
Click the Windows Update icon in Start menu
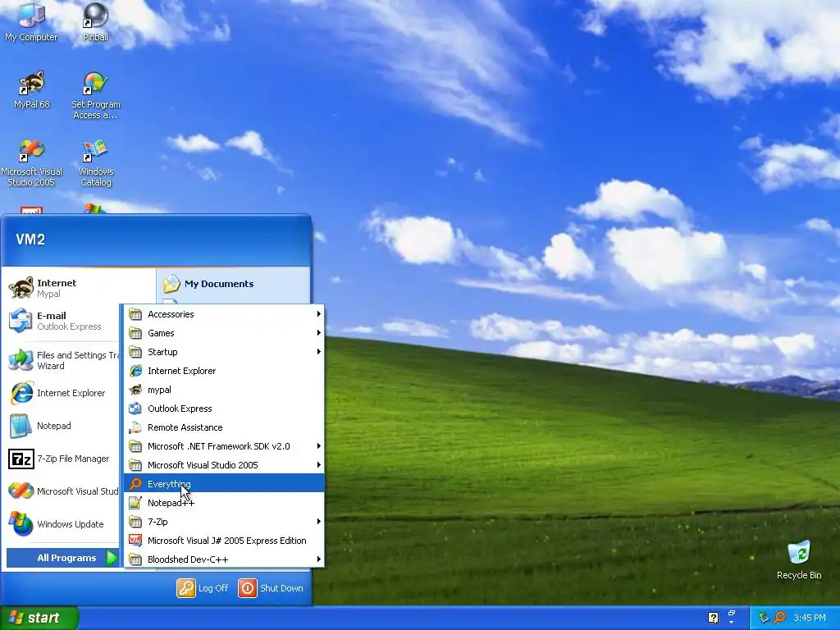[21, 524]
